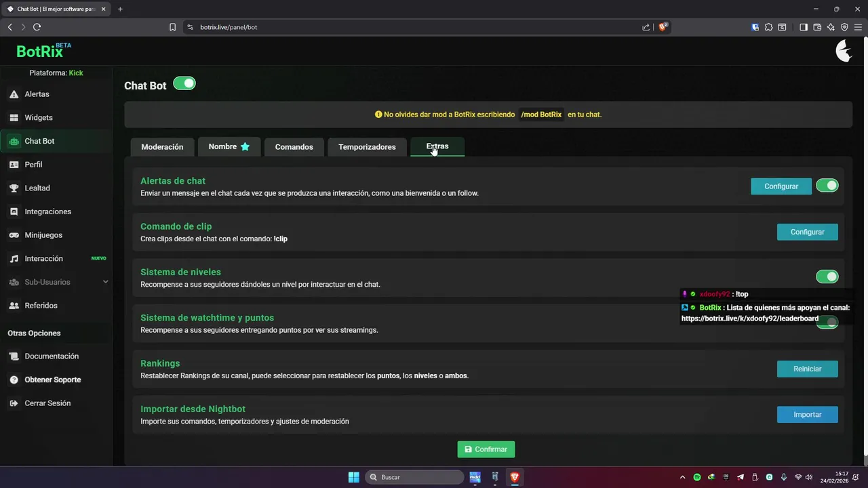Open the Comandos tab
868x488 pixels.
coord(294,146)
